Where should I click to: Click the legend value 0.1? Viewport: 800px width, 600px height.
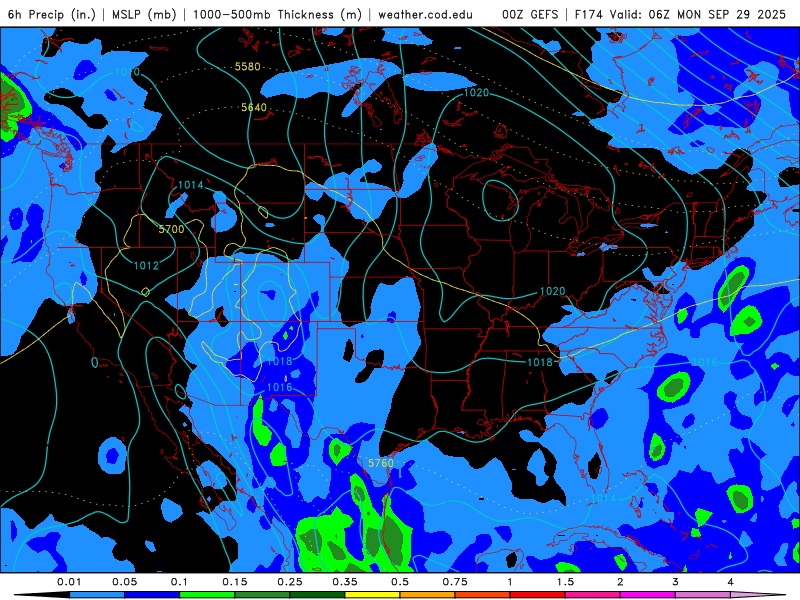[x=179, y=582]
